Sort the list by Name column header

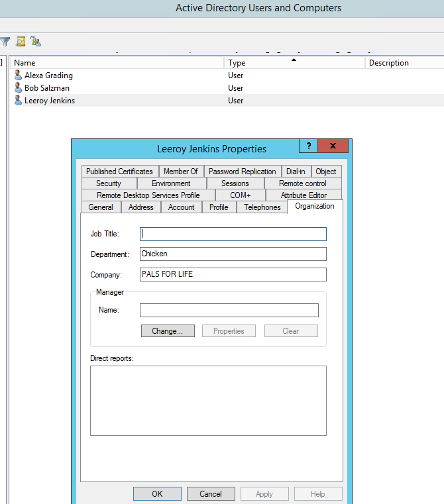tap(117, 63)
